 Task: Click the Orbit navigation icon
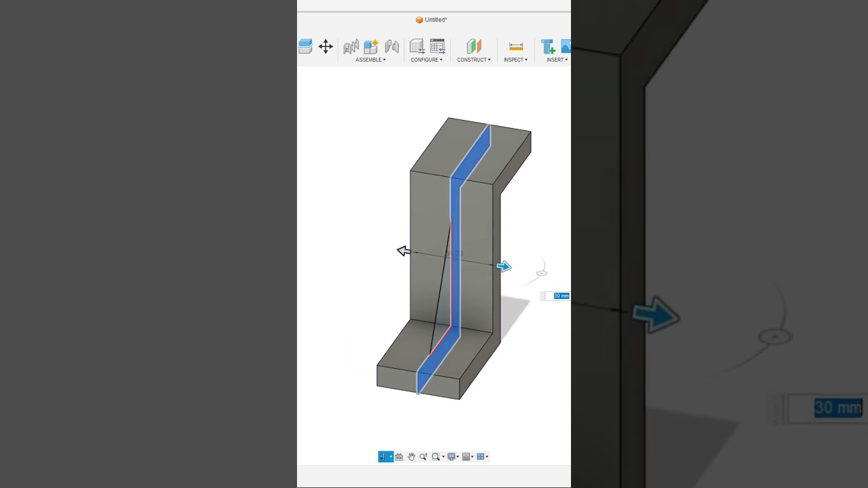[x=383, y=457]
